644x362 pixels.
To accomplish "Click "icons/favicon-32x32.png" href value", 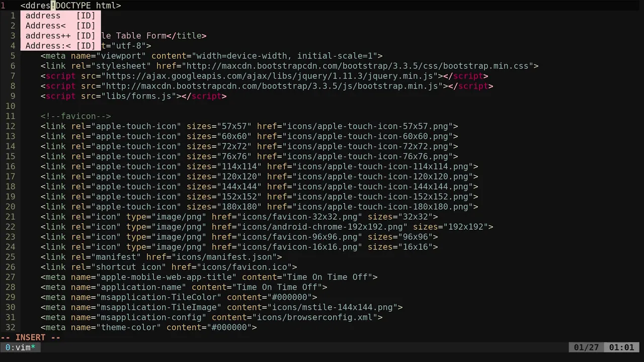I will (x=299, y=217).
